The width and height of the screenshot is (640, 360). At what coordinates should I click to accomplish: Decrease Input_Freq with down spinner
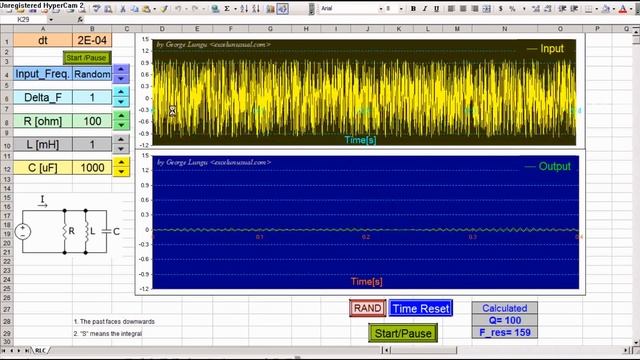(121, 78)
